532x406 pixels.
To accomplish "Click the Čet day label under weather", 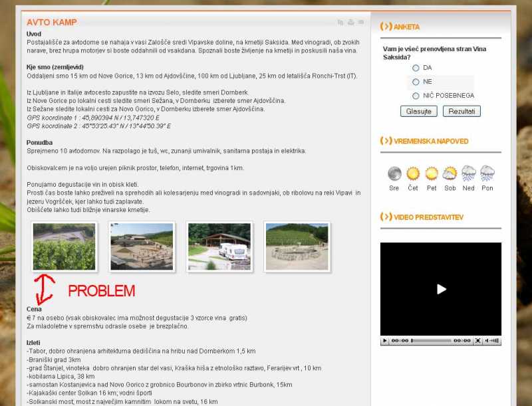I will [x=413, y=188].
